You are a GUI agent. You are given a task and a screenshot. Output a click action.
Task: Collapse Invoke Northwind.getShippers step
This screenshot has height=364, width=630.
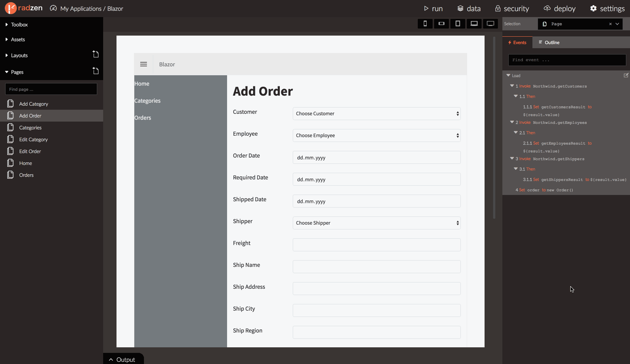512,158
